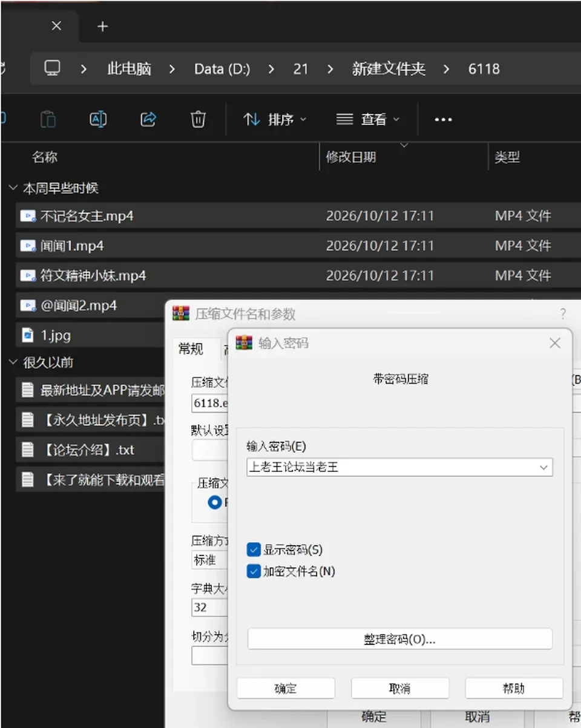Click the text file icon beside 【永久地址发布页】

[x=28, y=419]
